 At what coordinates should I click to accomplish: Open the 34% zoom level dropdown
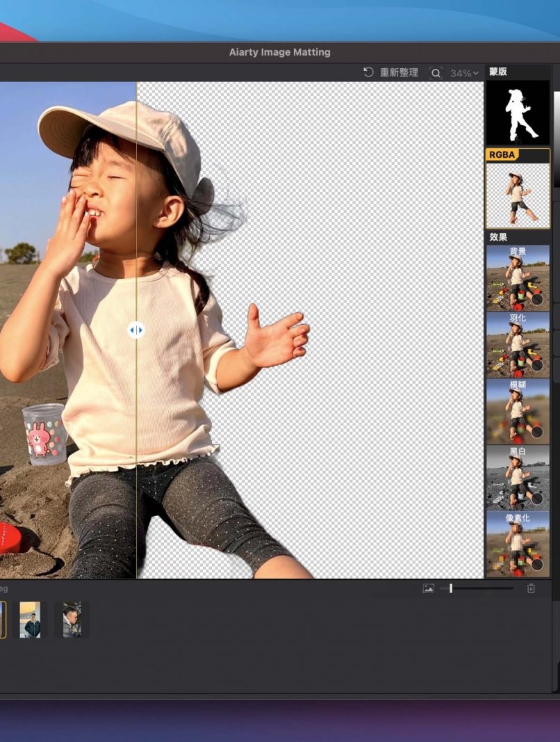point(464,73)
